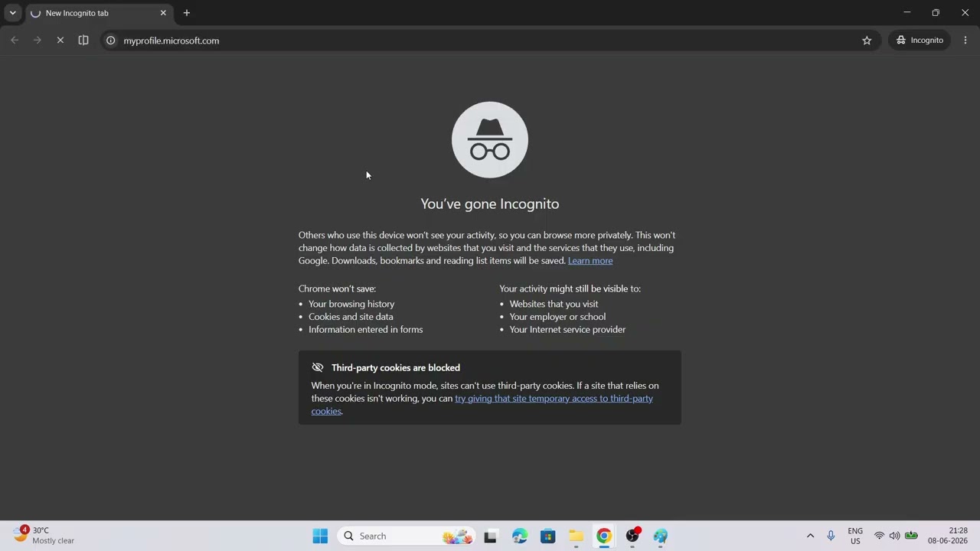Open the side panel icon

[83, 41]
